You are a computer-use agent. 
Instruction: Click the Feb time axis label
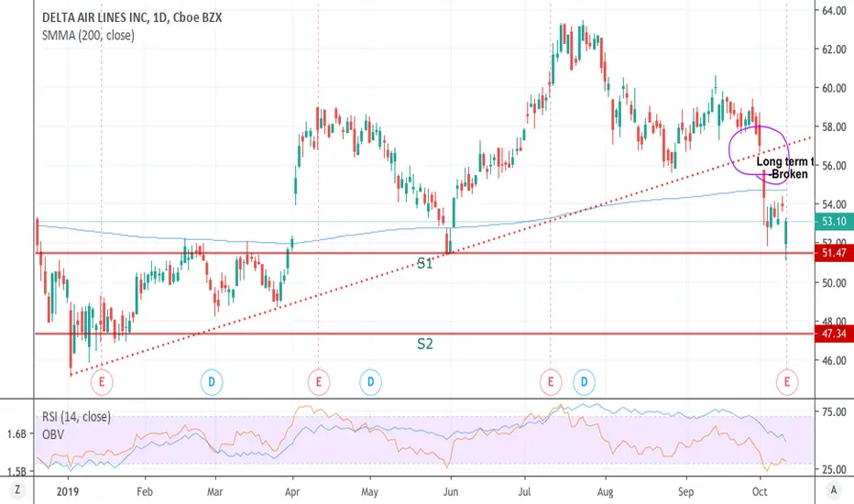point(145,491)
